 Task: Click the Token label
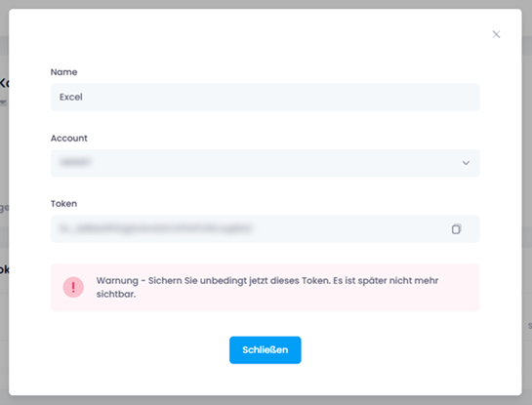click(63, 204)
